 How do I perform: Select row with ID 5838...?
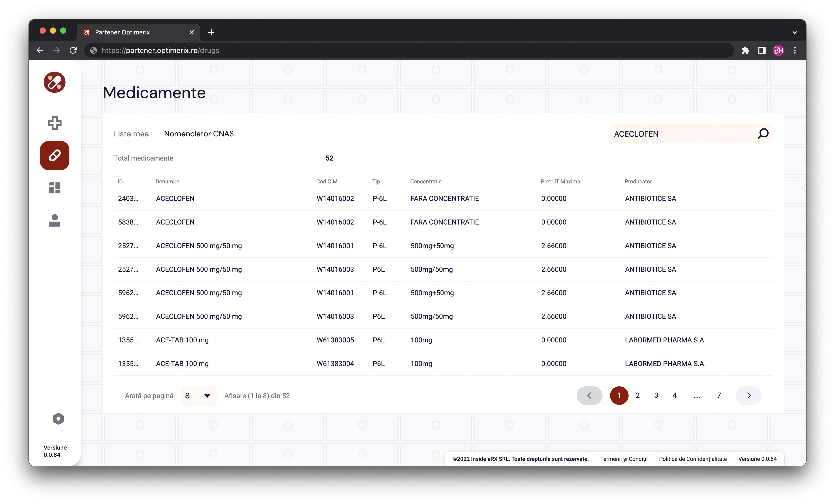[x=443, y=222]
